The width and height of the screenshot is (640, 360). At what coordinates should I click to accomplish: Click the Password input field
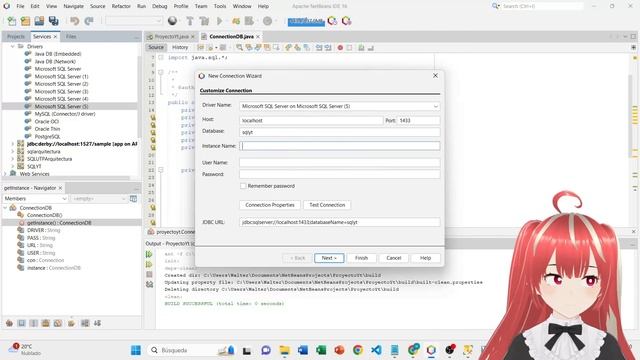[x=340, y=174]
